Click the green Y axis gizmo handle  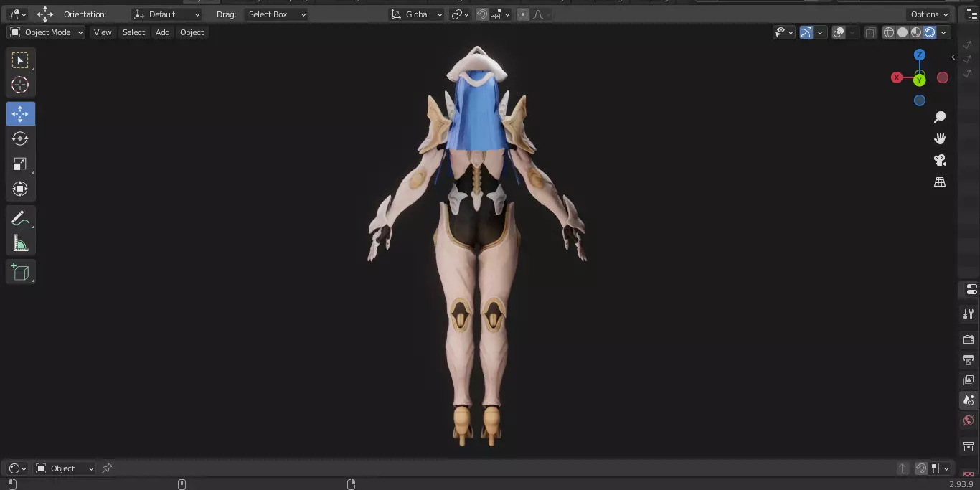[920, 80]
